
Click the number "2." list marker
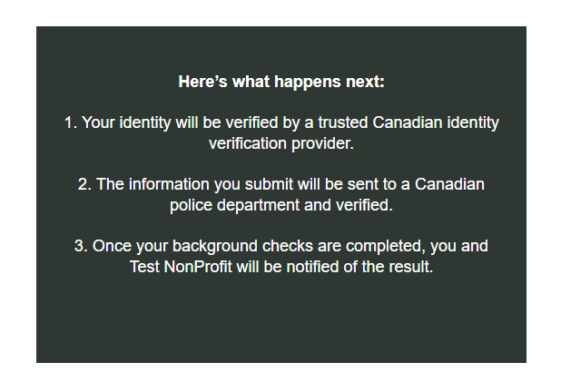[84, 184]
